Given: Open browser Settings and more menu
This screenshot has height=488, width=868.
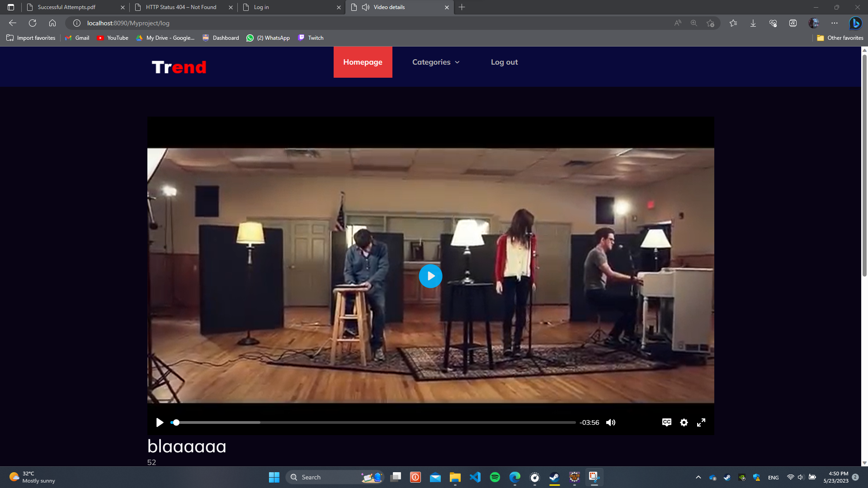Looking at the screenshot, I should (x=835, y=23).
